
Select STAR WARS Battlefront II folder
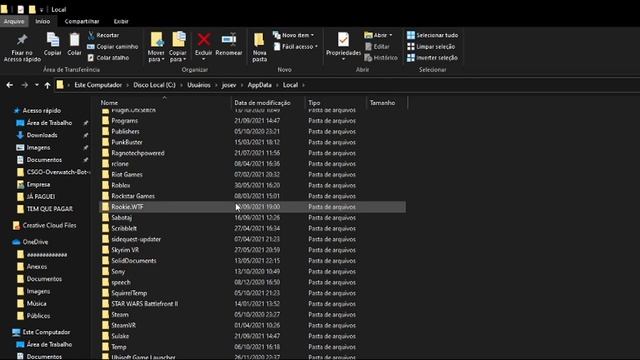(x=144, y=304)
